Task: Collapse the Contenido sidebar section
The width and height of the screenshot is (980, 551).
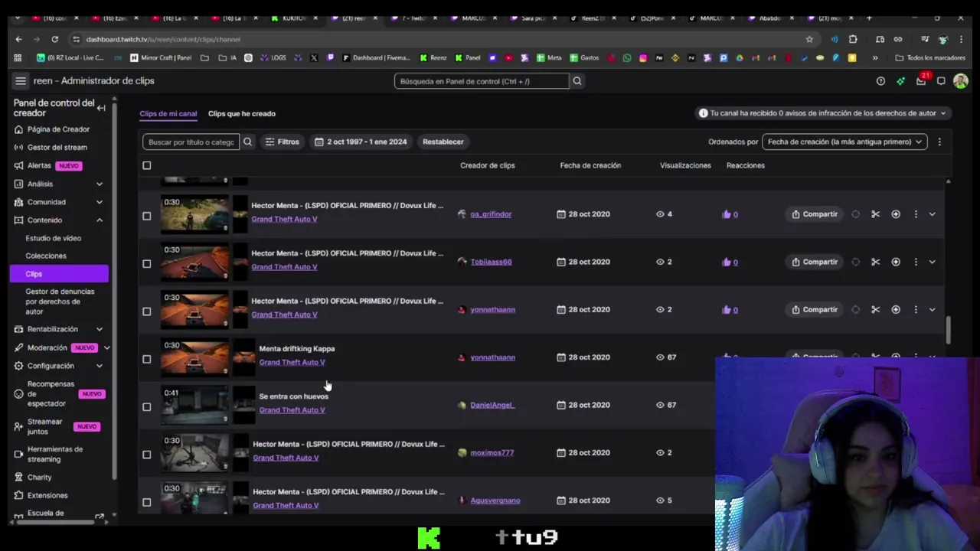Action: [99, 220]
